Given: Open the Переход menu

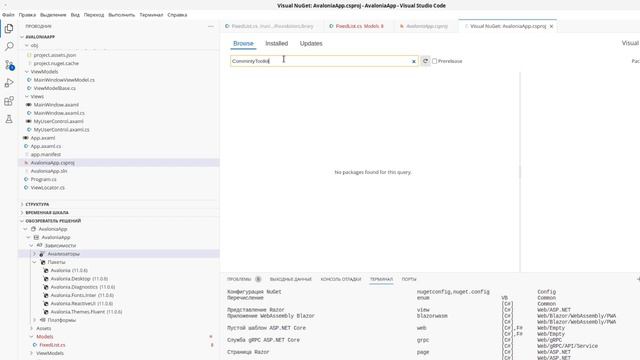Looking at the screenshot, I should (94, 15).
